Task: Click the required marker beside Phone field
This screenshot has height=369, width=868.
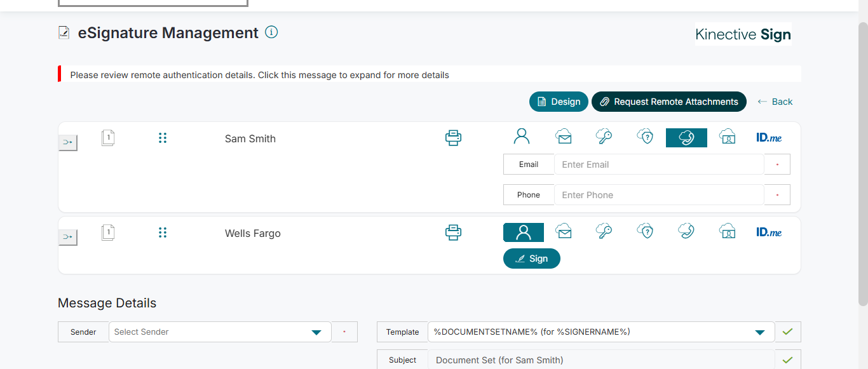Action: 777,195
